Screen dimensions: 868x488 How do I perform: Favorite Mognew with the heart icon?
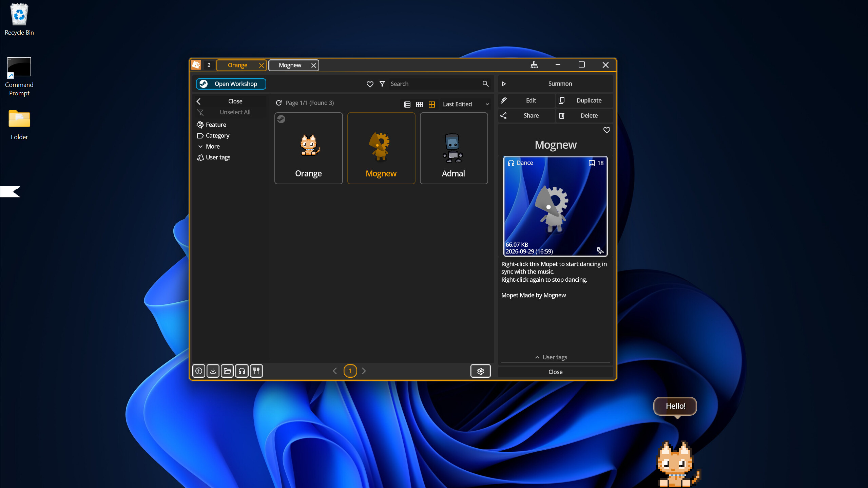tap(607, 130)
